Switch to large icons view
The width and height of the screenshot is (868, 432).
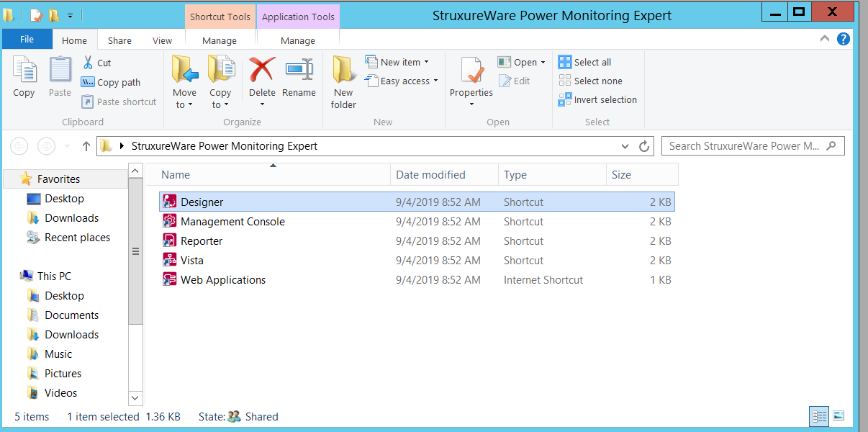[838, 416]
